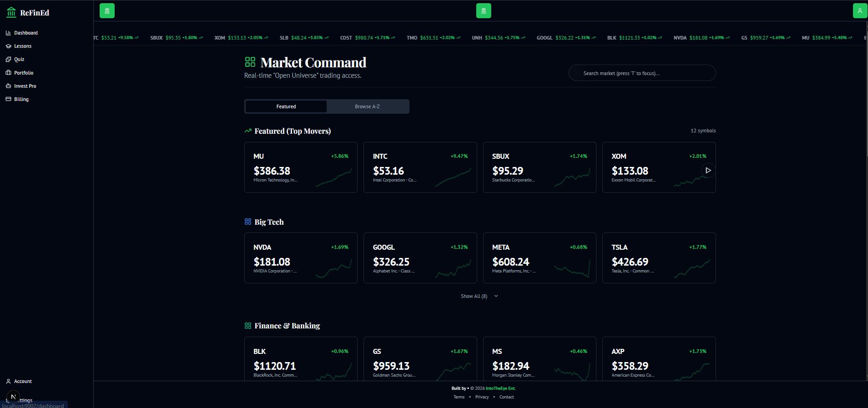This screenshot has width=868, height=408.
Task: Open the INTC Intel Corporation card
Action: pos(420,167)
